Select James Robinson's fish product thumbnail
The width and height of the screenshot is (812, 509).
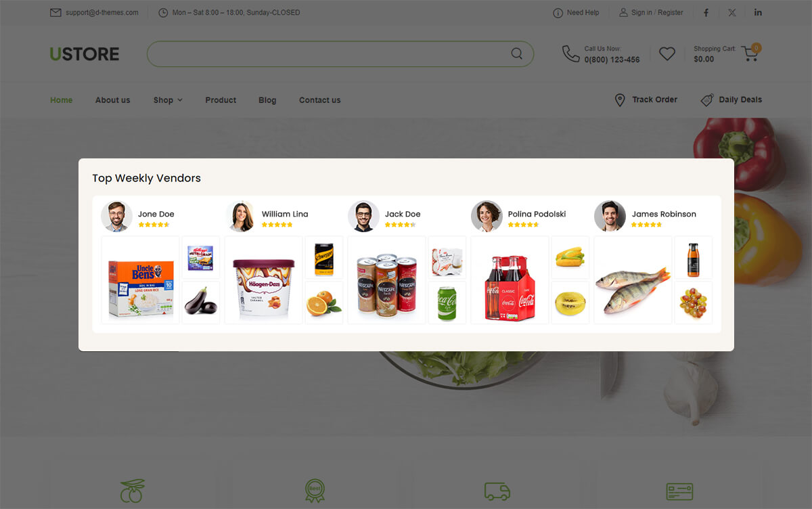[633, 280]
